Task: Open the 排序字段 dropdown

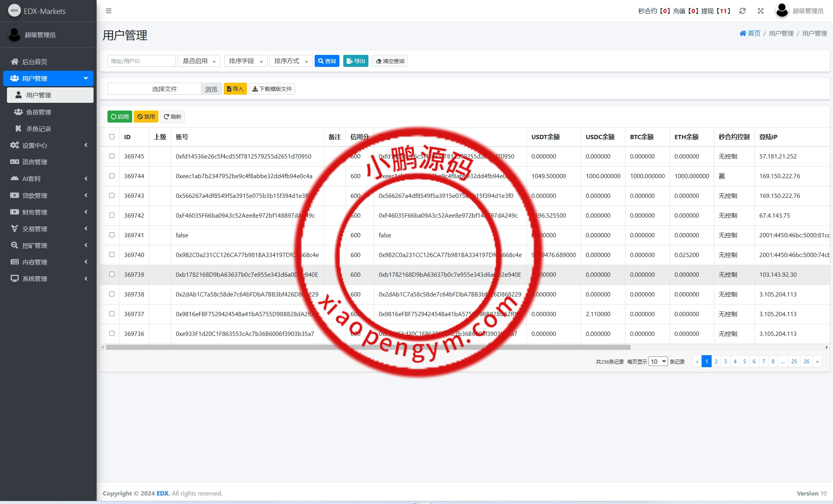Action: [x=245, y=61]
